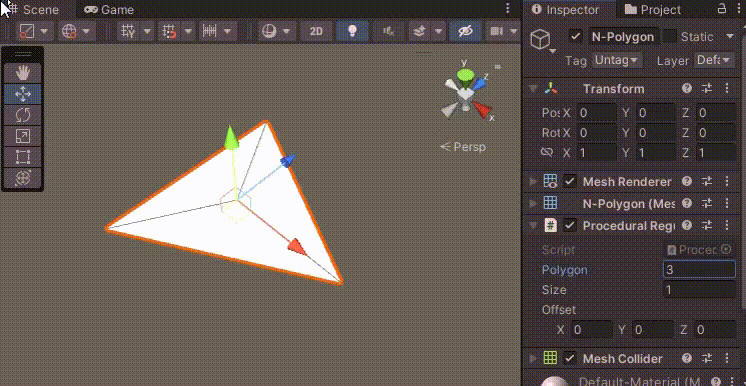Select the Move tool
The height and width of the screenshot is (386, 746).
(x=23, y=94)
